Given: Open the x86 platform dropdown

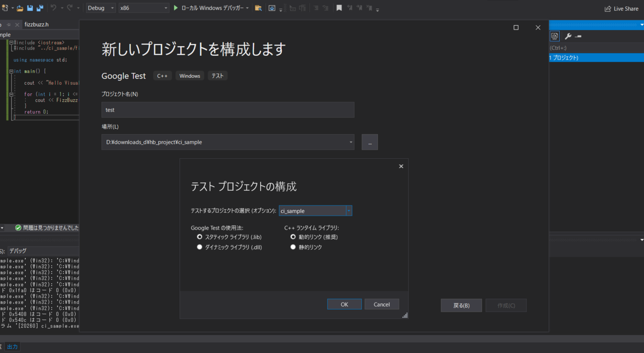Looking at the screenshot, I should tap(143, 8).
